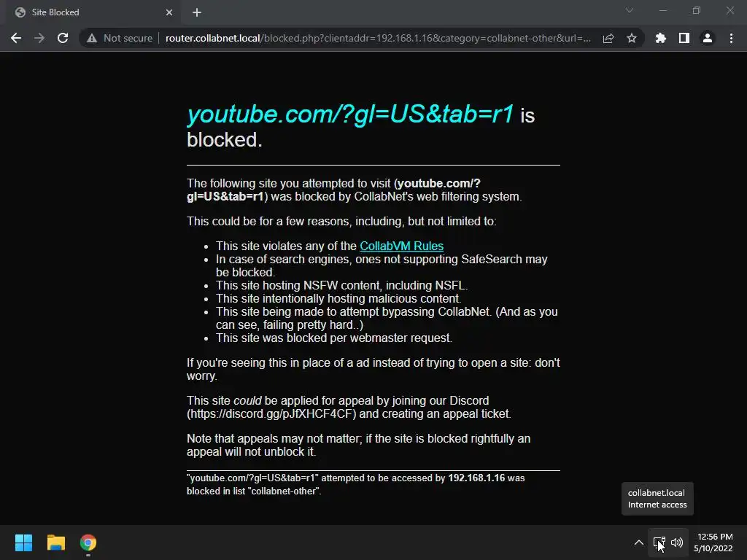Click the site globe favicon on tab
This screenshot has height=560, width=747.
pos(20,12)
